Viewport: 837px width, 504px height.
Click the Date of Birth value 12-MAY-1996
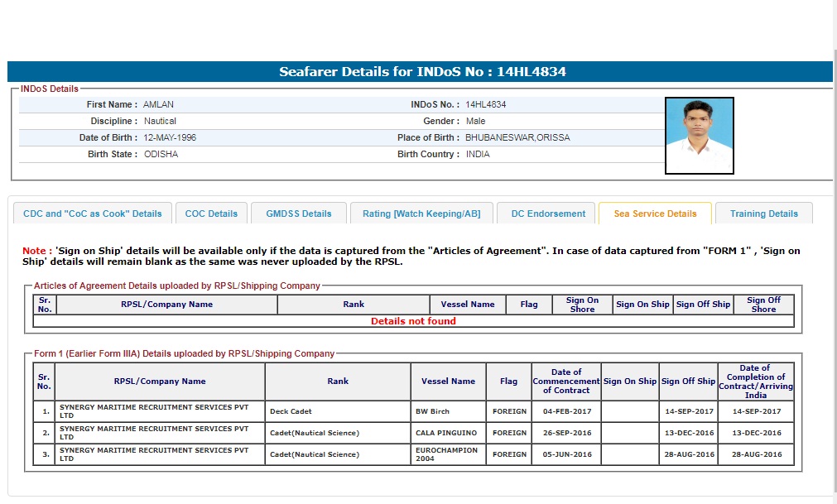pyautogui.click(x=171, y=137)
